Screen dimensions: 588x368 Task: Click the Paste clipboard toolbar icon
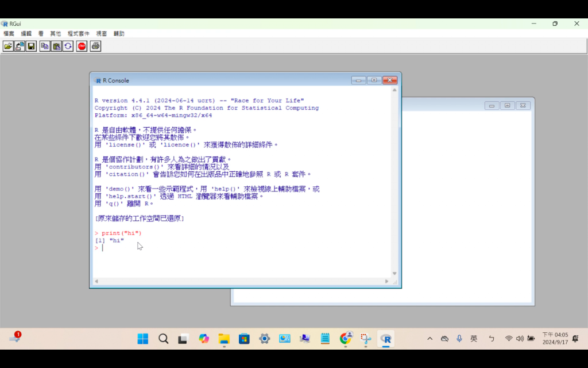(57, 46)
